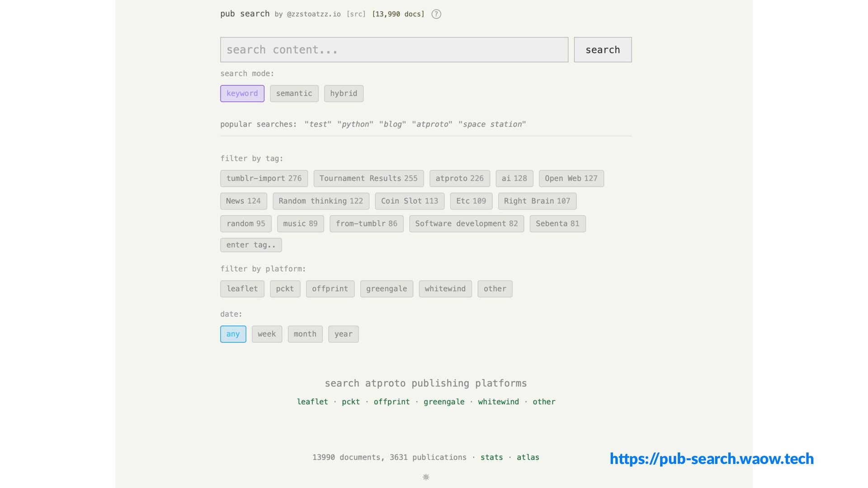868x488 pixels.
Task: Filter by tumblr-import tag
Action: click(264, 178)
